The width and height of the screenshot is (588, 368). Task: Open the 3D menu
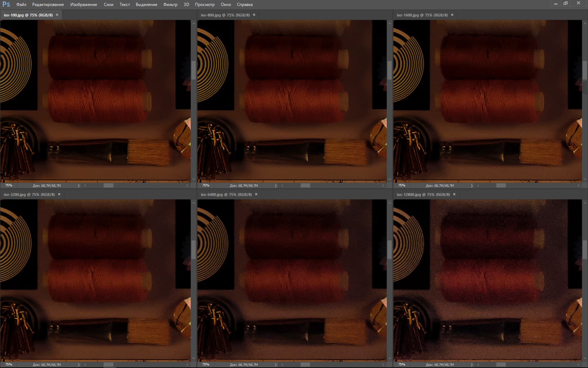point(186,5)
